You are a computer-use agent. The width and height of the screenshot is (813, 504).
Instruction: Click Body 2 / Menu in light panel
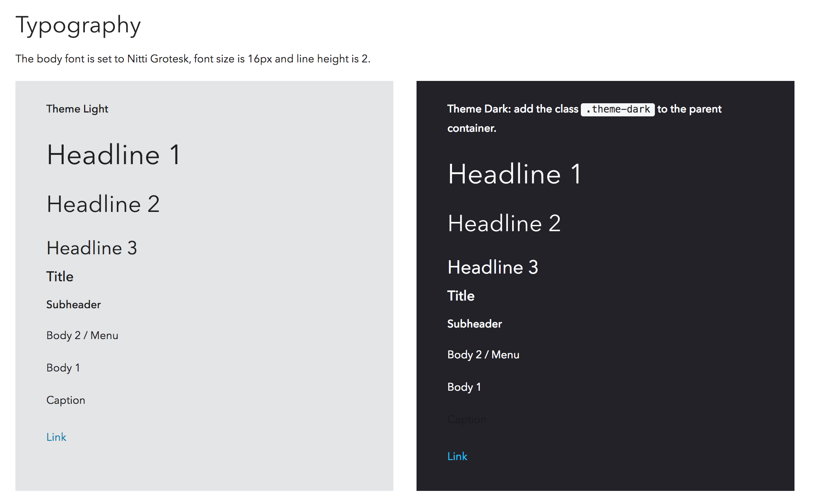pyautogui.click(x=82, y=335)
